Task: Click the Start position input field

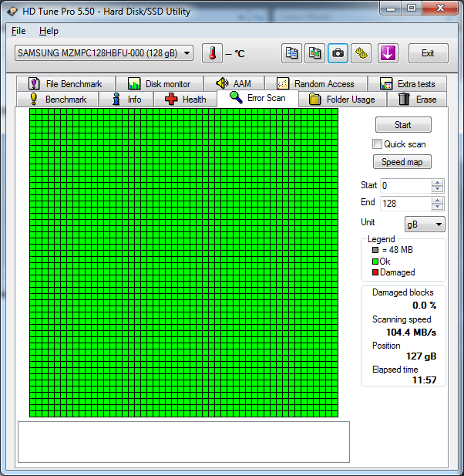Action: [x=405, y=185]
